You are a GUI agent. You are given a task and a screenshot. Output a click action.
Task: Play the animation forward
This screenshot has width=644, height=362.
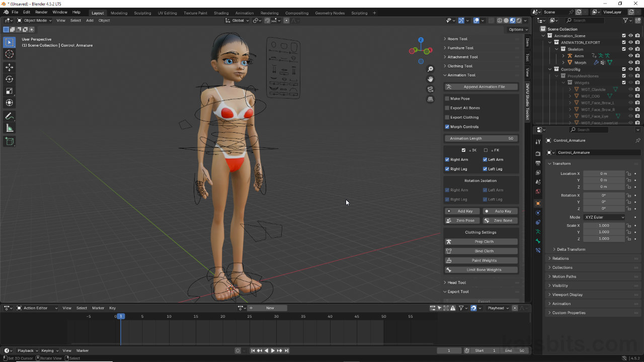coord(273,350)
